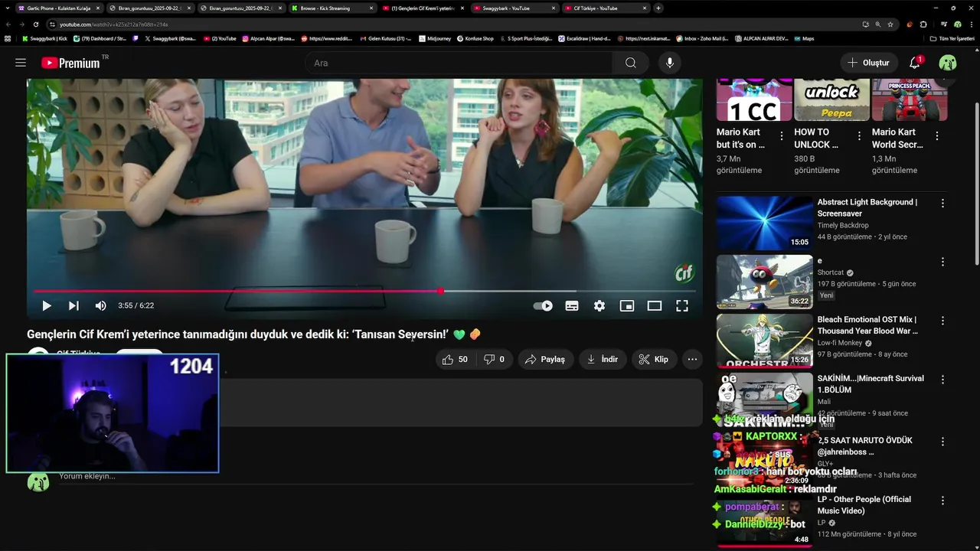Switch to miniplayer mode
980x551 pixels.
tap(627, 305)
